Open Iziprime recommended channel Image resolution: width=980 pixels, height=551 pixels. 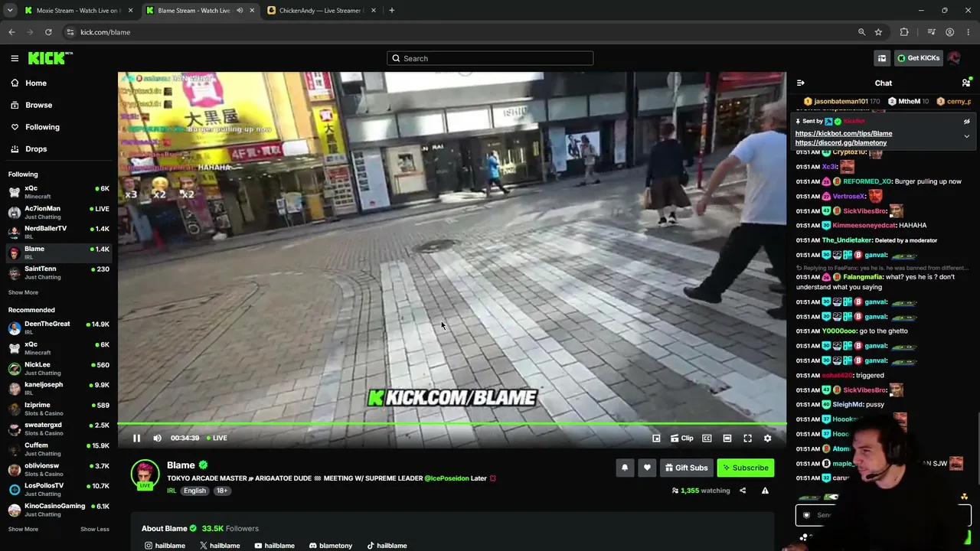(59, 408)
